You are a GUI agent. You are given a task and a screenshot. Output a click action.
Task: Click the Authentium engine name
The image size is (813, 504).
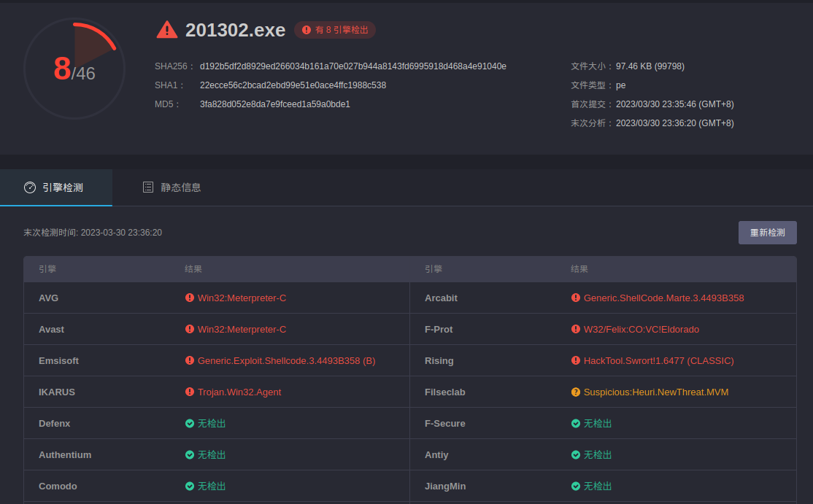pos(65,455)
